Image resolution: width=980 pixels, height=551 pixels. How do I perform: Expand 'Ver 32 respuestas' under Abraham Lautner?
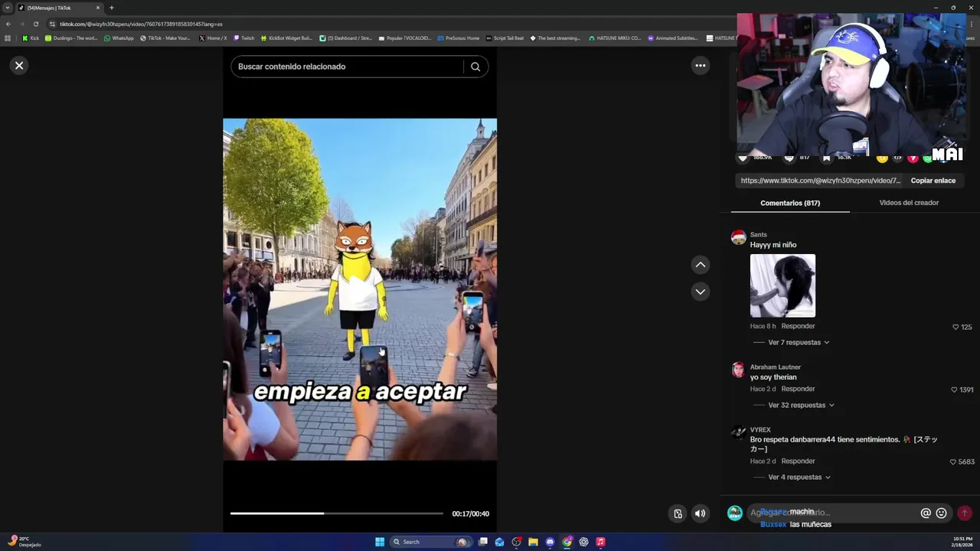pos(801,405)
